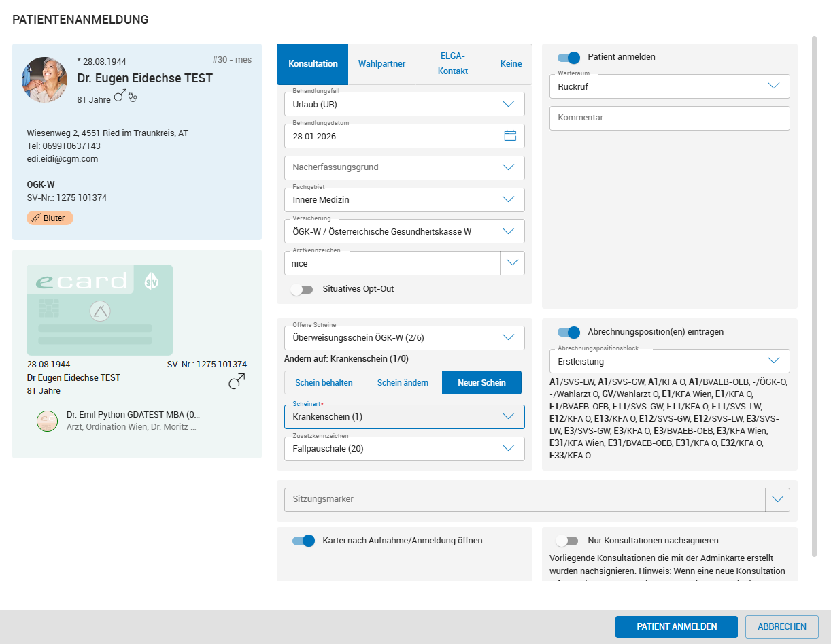Select the ELGA-Kontakt tab

pyautogui.click(x=452, y=64)
